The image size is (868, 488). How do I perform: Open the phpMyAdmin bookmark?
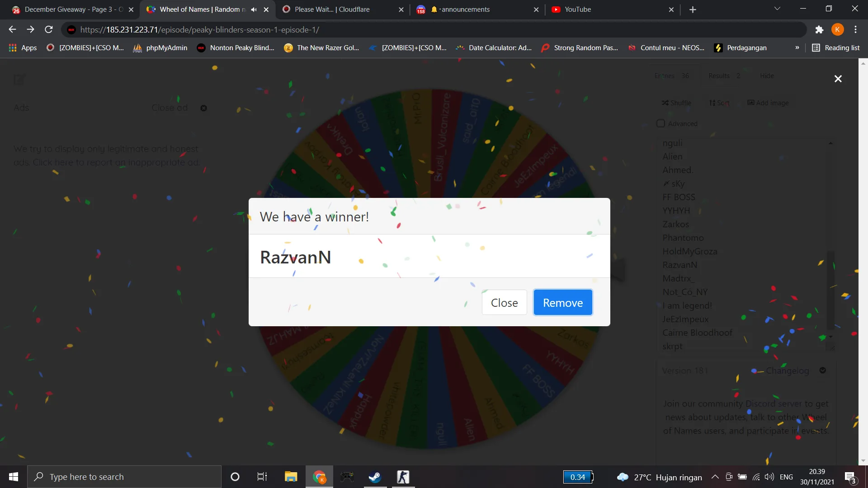160,48
